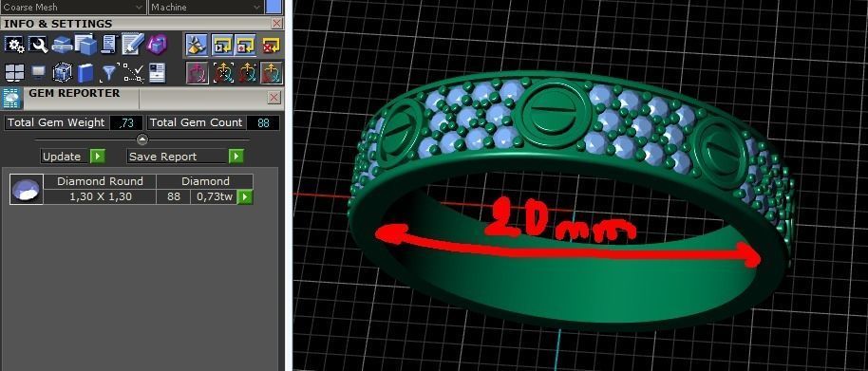Open the double-gear settings icon
This screenshot has width=868, height=371.
[14, 45]
